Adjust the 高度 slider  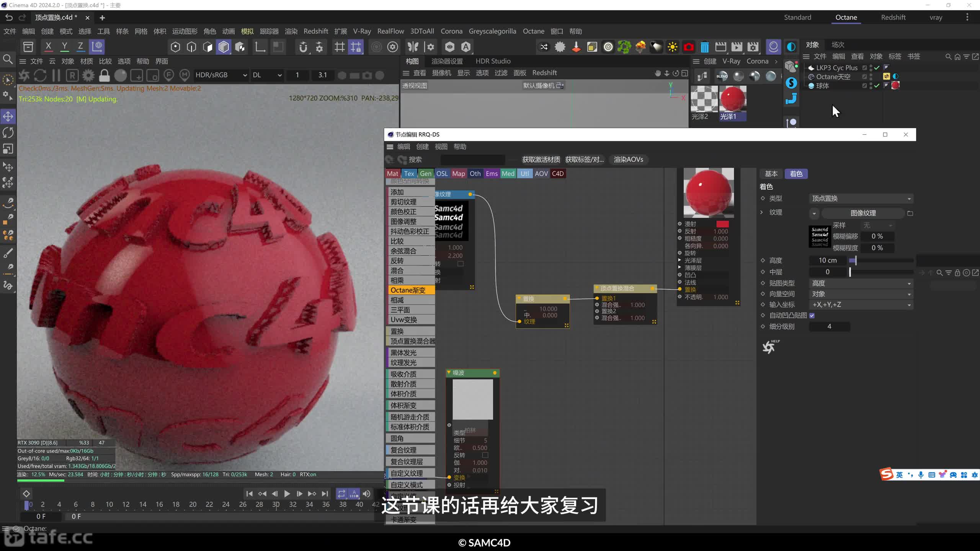click(x=881, y=261)
